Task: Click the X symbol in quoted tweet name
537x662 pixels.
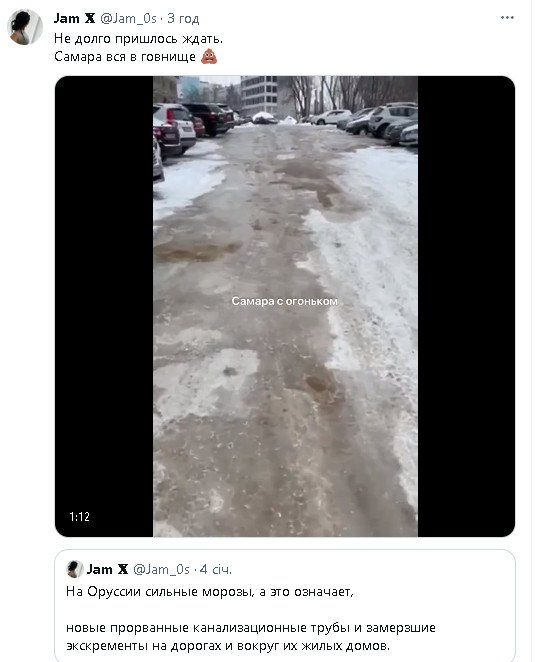Action: [123, 569]
